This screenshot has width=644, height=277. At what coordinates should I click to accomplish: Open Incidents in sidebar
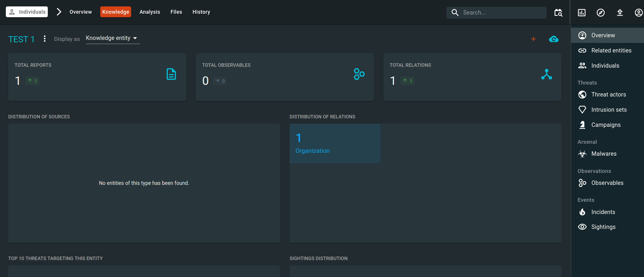click(607, 212)
